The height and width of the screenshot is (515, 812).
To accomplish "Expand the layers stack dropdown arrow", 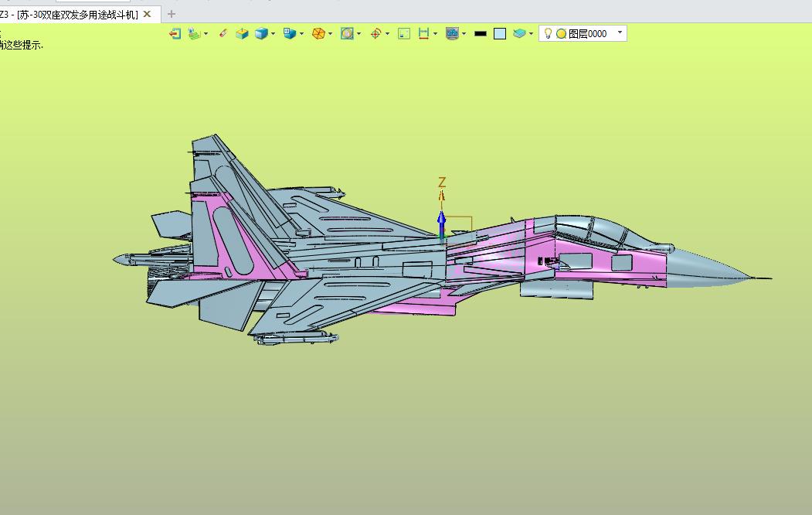I will (531, 34).
